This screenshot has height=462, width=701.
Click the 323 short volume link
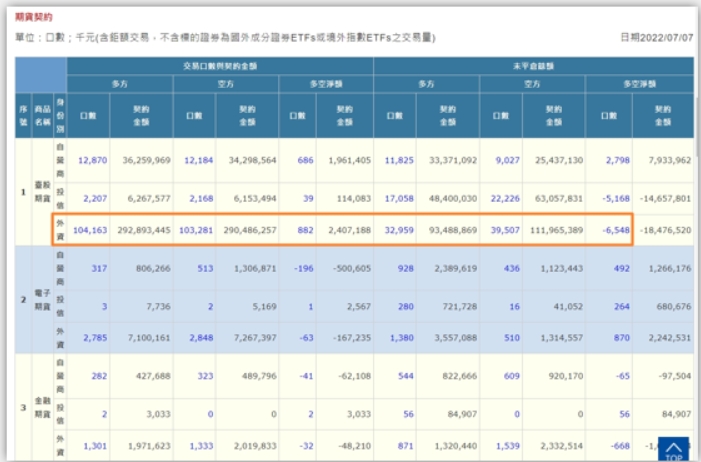(x=205, y=376)
